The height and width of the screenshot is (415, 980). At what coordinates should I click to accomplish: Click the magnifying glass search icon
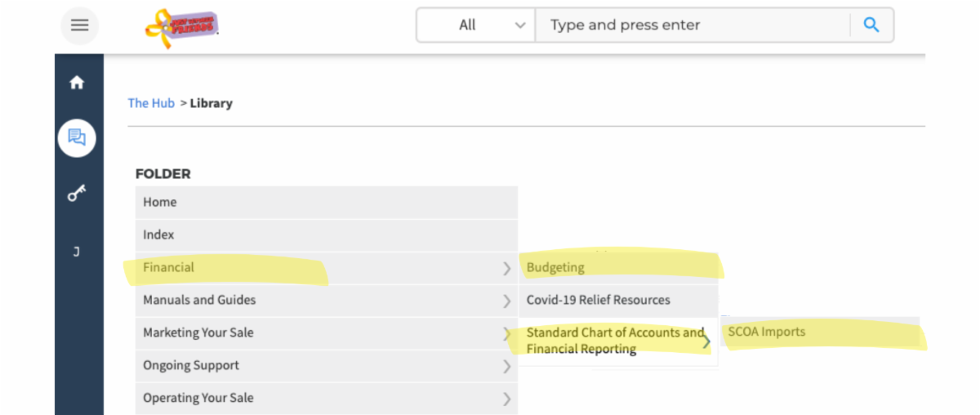871,25
